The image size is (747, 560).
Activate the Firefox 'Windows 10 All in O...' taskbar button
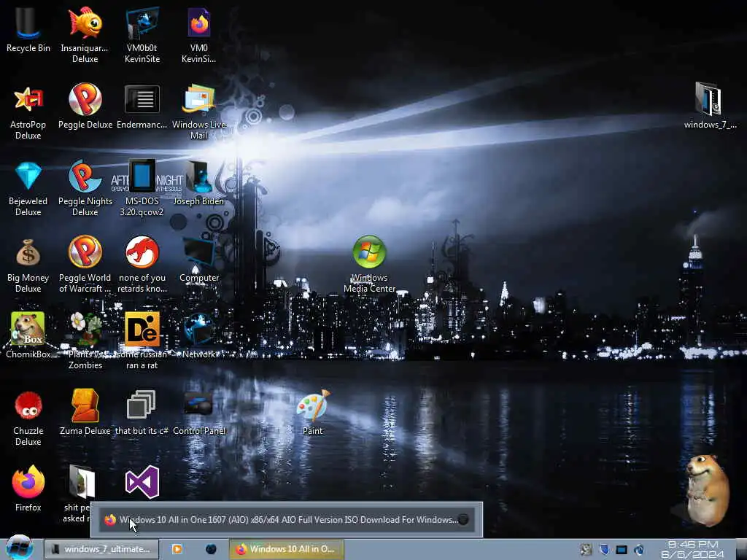286,549
